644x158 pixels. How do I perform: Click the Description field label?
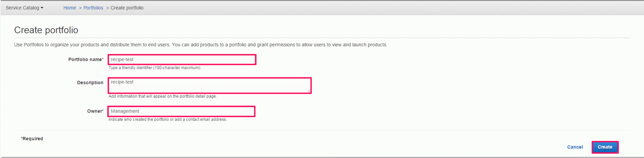(90, 83)
